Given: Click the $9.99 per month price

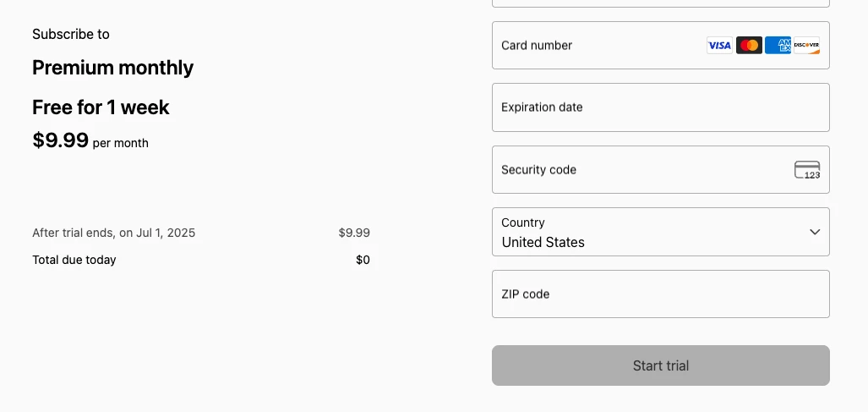Looking at the screenshot, I should [90, 140].
